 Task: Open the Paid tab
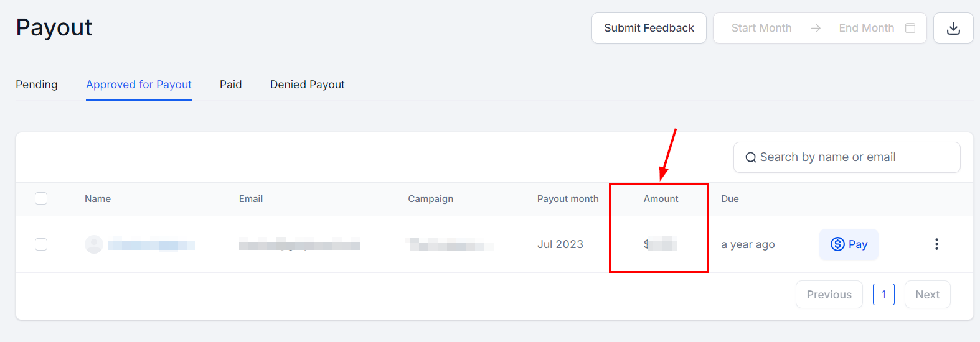tap(230, 85)
